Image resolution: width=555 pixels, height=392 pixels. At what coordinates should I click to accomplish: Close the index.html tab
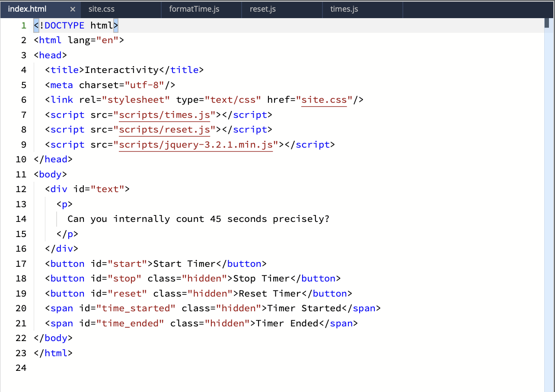[x=73, y=9]
